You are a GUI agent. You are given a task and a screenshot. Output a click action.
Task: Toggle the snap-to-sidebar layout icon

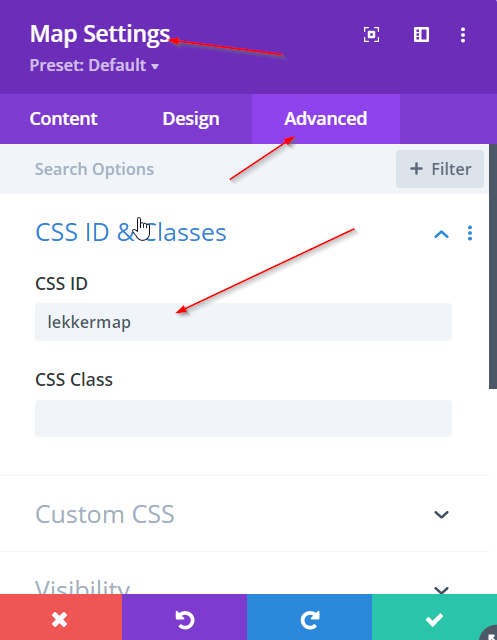click(421, 35)
